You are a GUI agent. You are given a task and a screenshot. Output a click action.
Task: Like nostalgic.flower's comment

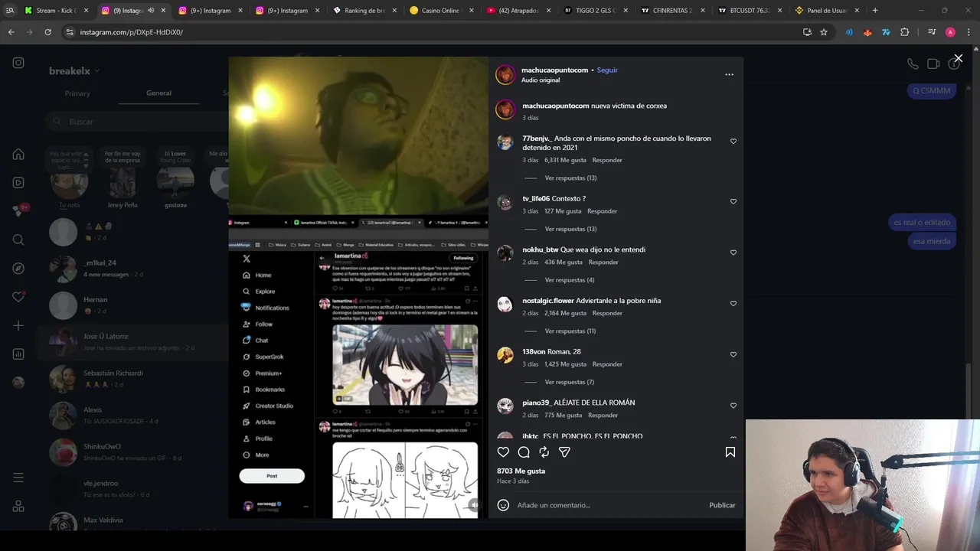[x=733, y=304]
